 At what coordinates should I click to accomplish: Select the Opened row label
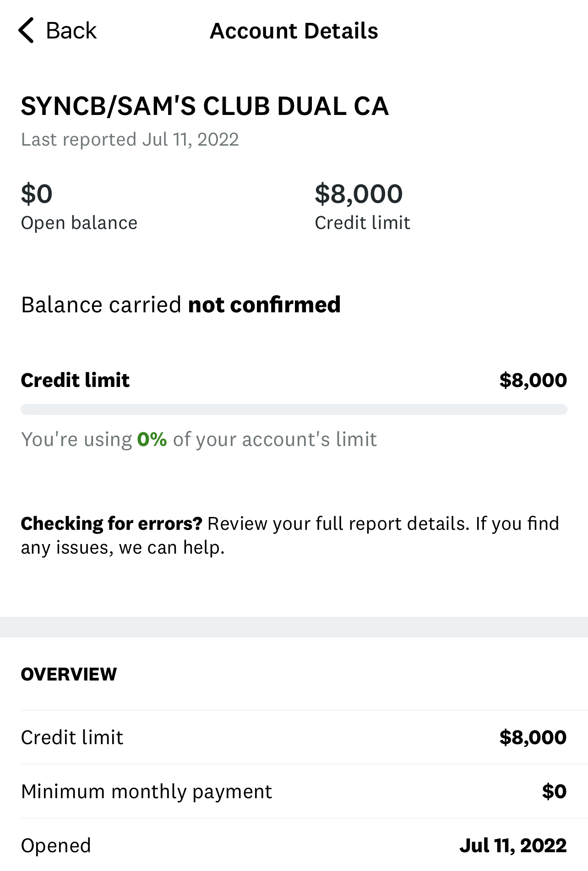[x=56, y=845]
